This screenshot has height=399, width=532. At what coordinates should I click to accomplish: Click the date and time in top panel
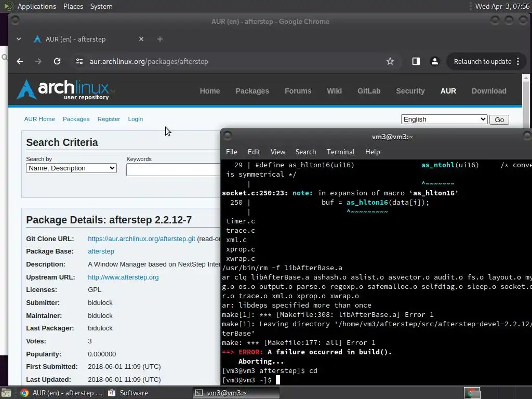[502, 6]
